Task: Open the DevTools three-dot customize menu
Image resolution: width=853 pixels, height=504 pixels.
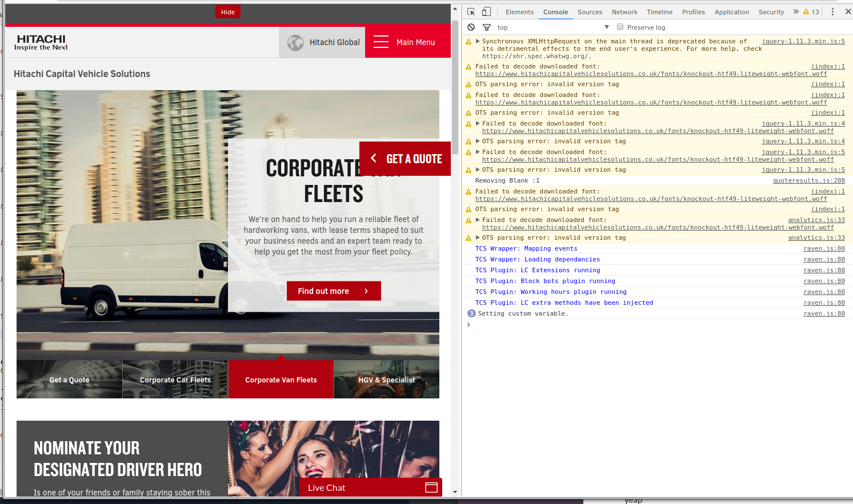Action: coord(832,11)
